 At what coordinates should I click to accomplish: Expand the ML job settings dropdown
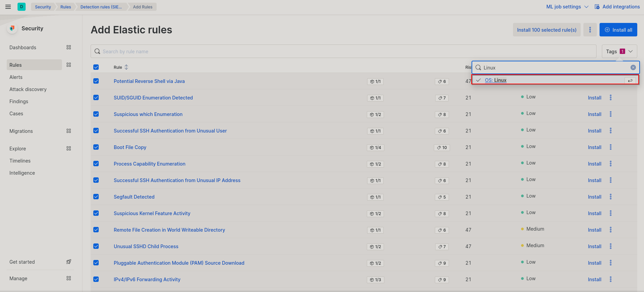point(567,7)
